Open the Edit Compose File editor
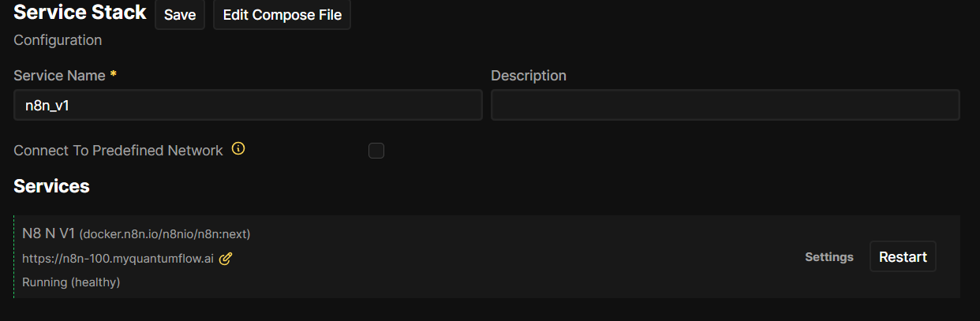This screenshot has width=980, height=321. (282, 15)
